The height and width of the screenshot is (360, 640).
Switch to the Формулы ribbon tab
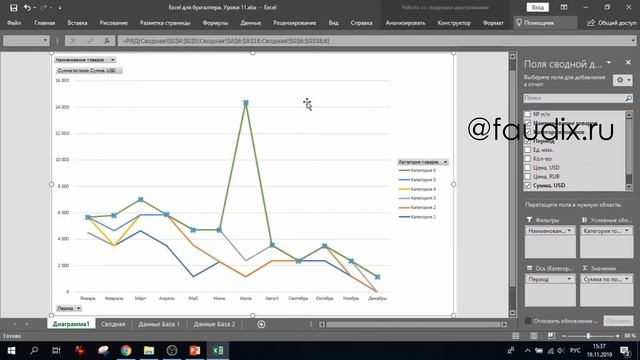(215, 23)
